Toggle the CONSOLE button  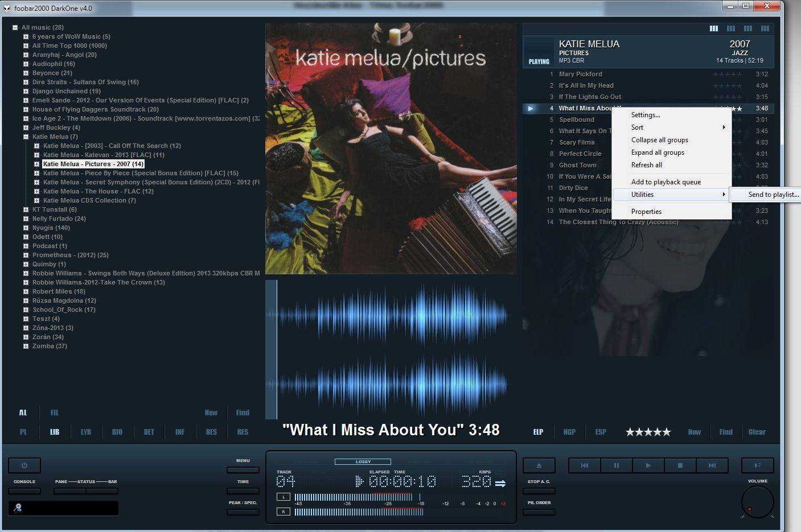pos(24,490)
